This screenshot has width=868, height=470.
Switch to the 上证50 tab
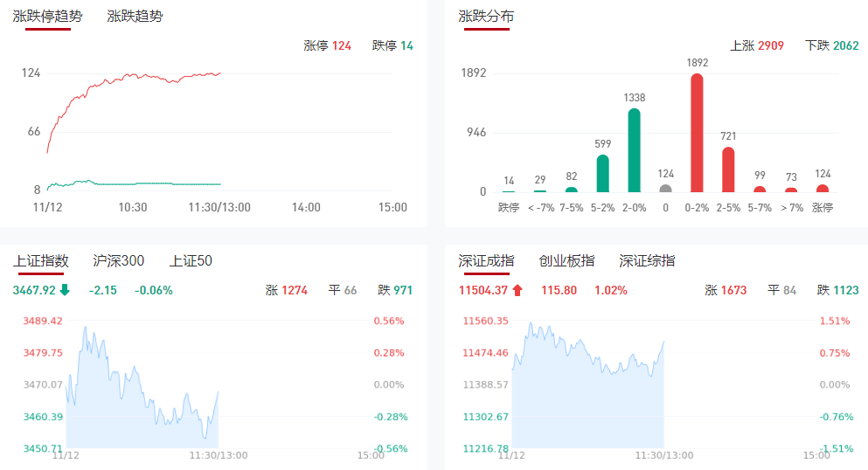(191, 260)
